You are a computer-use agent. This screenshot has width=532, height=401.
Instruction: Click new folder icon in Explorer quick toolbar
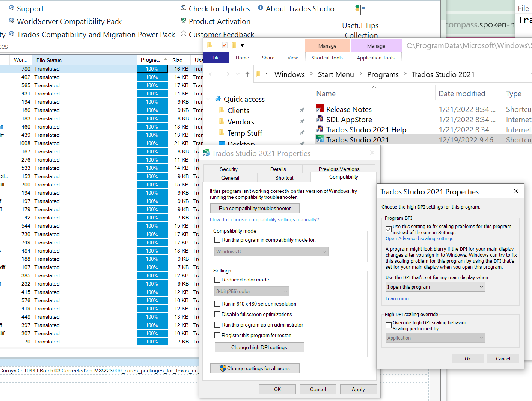point(234,45)
